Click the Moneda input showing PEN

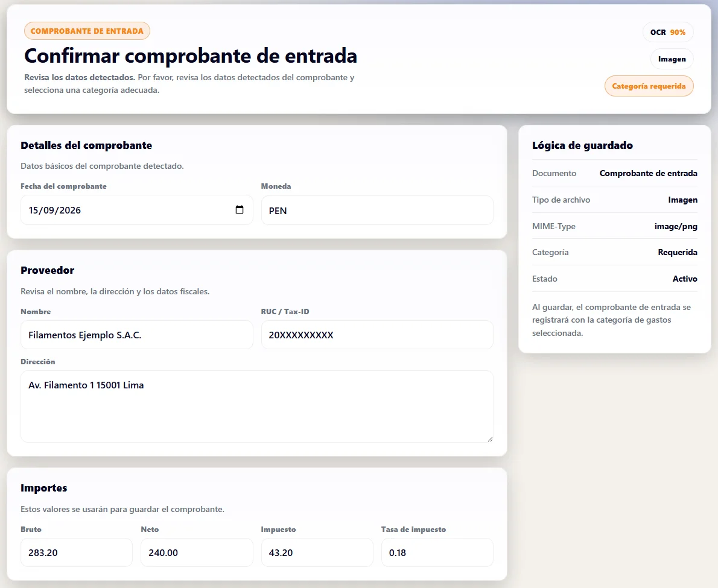(377, 210)
